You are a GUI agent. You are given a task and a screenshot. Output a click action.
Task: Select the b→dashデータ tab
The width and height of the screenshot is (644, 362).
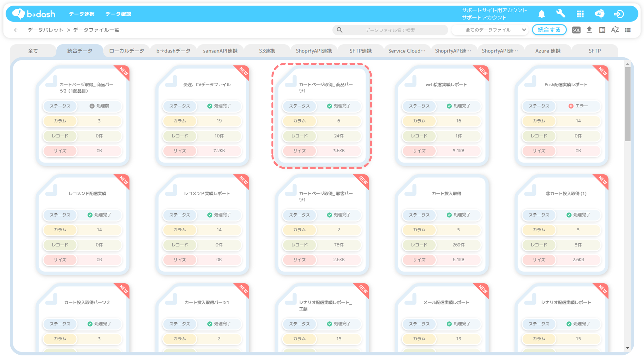tap(173, 51)
